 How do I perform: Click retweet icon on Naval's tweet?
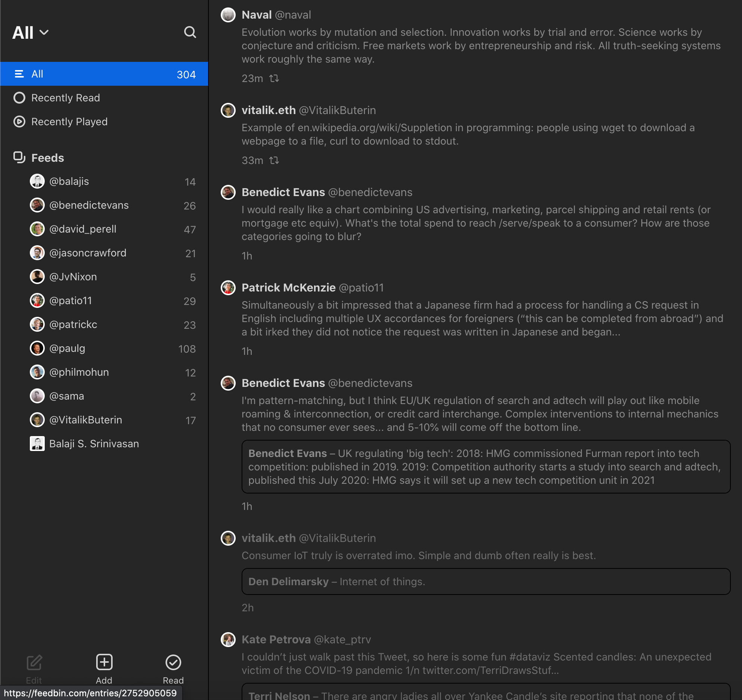pyautogui.click(x=274, y=78)
